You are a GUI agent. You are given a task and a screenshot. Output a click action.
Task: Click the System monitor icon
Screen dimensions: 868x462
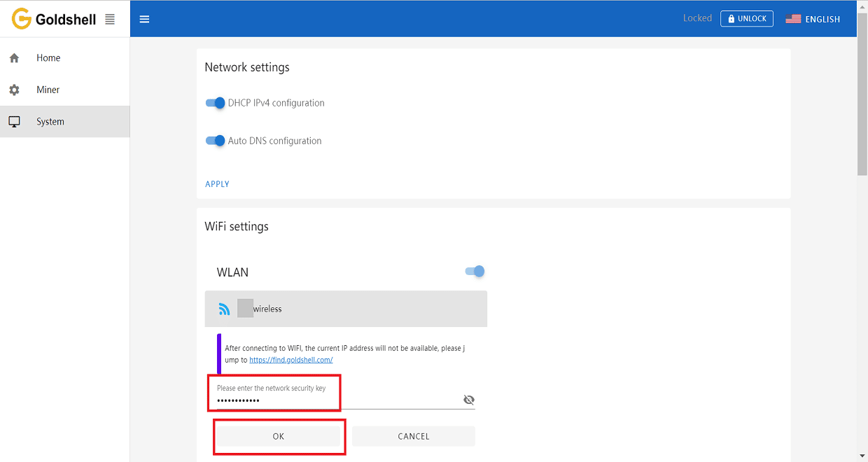[14, 122]
